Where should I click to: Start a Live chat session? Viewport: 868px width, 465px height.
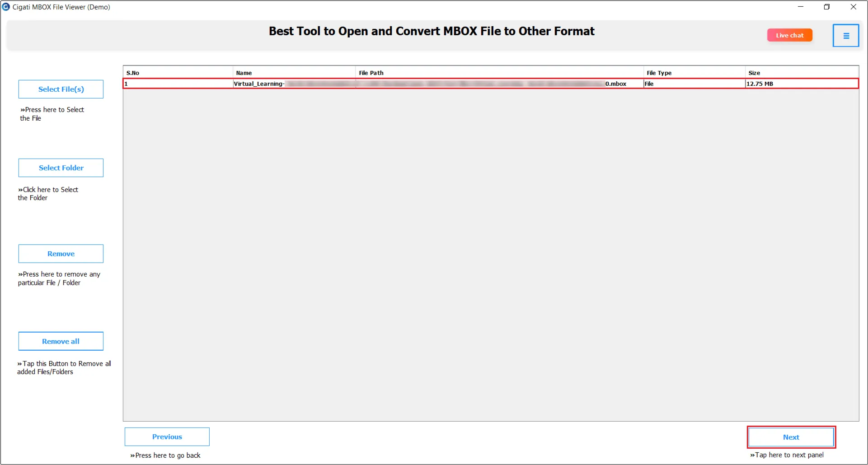coord(789,35)
